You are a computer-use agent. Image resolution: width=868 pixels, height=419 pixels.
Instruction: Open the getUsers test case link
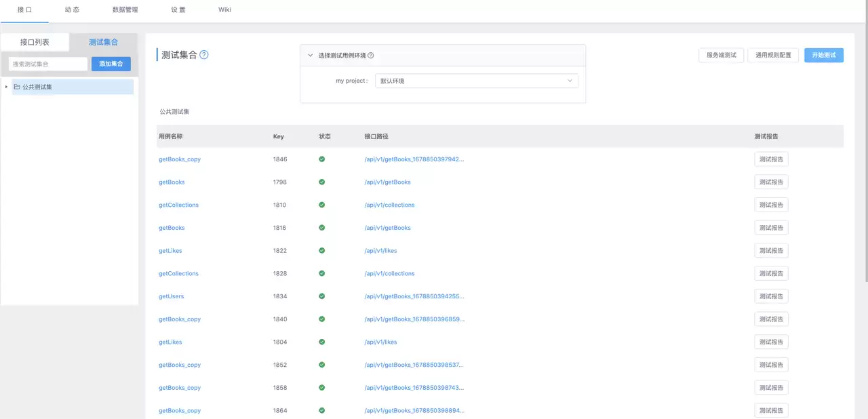[172, 296]
